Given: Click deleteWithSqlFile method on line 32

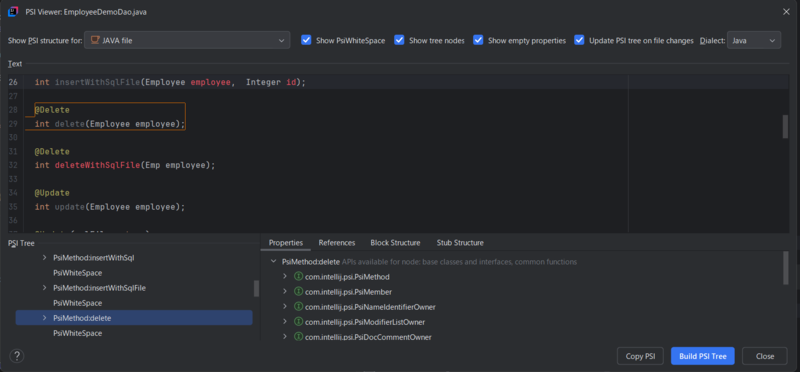Looking at the screenshot, I should (125, 165).
